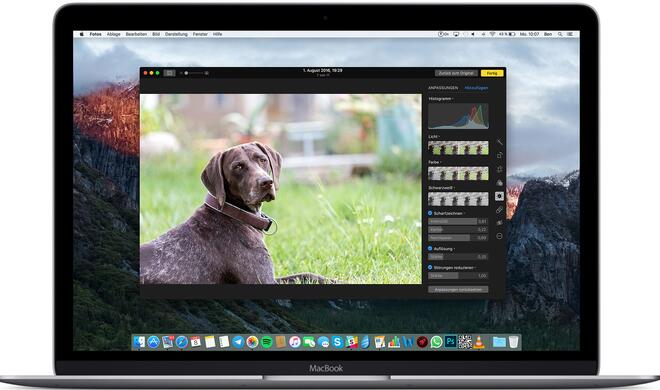Open the Hilfe menu
Screen dimensions: 660x390
click(218, 34)
